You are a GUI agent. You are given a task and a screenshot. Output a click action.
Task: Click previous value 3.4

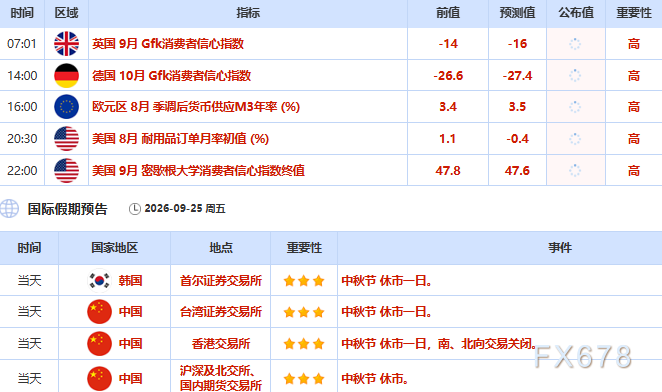coord(448,107)
